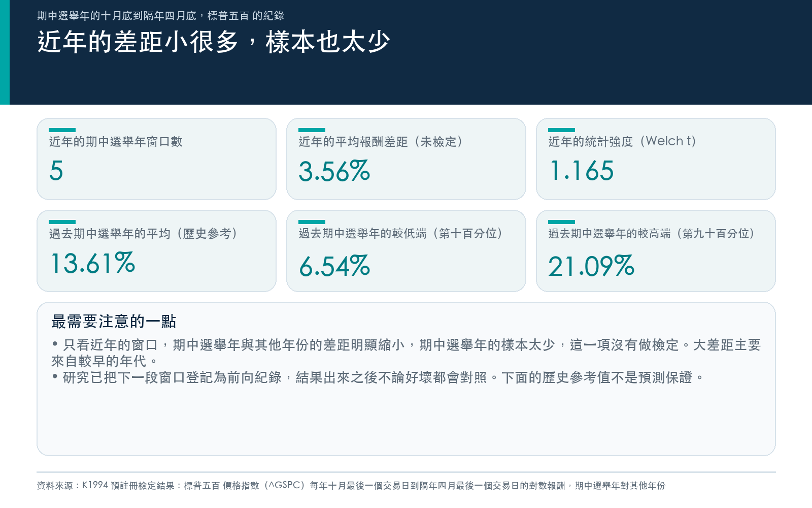Screen dimensions: 812x508
Task: Click the bullet starting '只看近年的窗口'
Action: [x=406, y=353]
